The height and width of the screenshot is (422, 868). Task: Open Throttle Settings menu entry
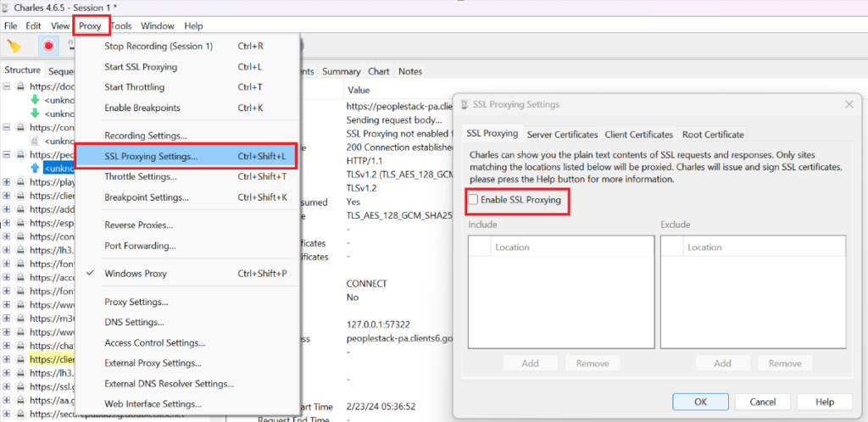187,177
